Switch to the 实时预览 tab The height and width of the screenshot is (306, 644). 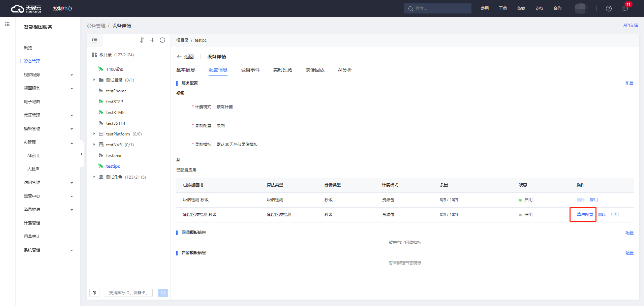[x=283, y=70]
